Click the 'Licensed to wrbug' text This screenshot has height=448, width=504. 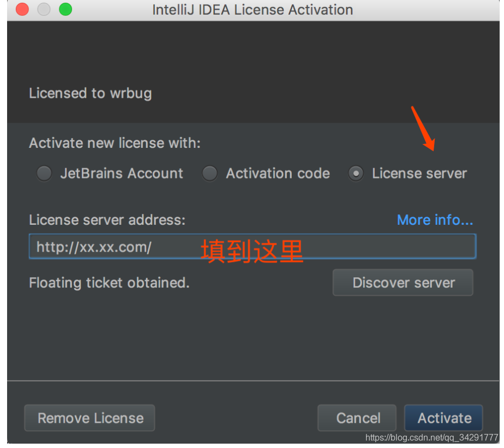click(x=91, y=94)
